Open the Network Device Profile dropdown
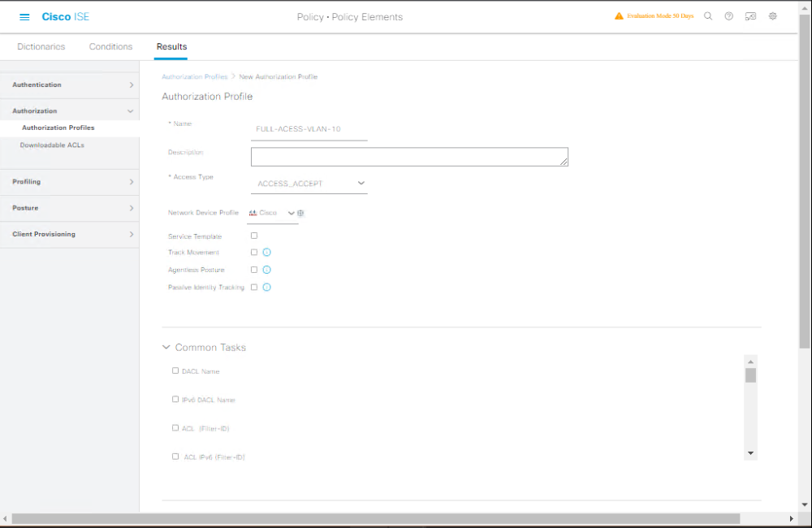The image size is (812, 528). pos(272,213)
